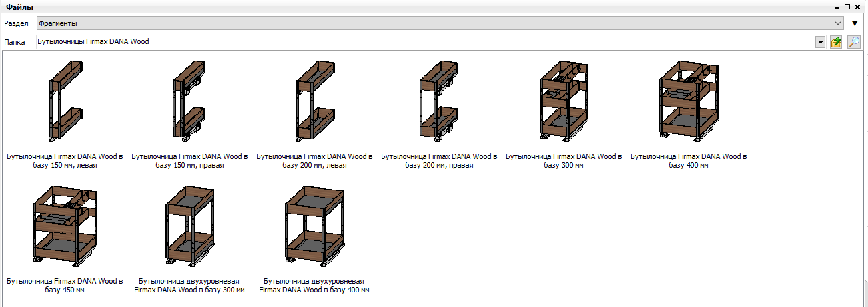Select thumbnail of 150 мм левая бутылочница

point(65,101)
